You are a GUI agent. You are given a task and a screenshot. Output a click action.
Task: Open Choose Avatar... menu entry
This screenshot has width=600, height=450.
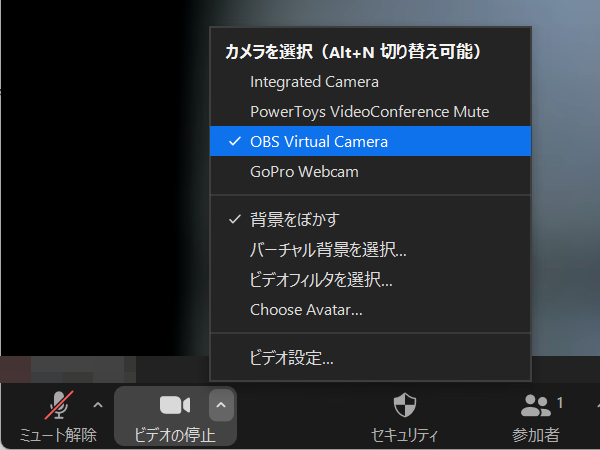(x=370, y=310)
